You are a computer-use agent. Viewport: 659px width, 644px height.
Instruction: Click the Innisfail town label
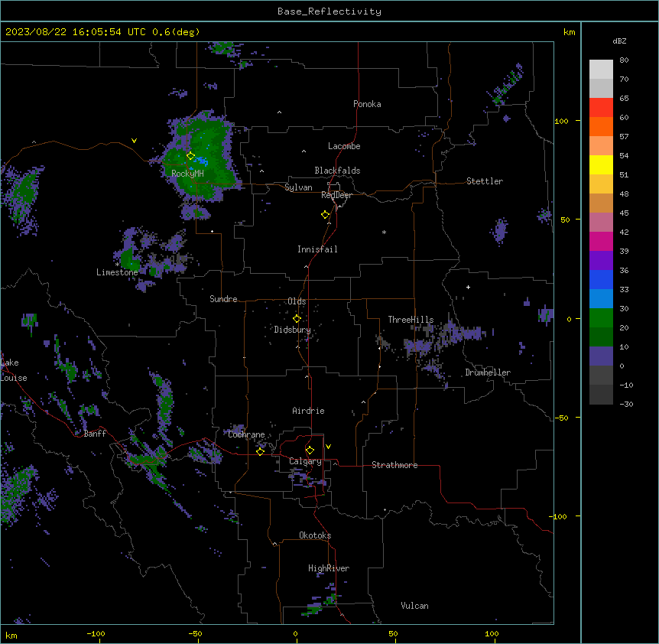(317, 249)
